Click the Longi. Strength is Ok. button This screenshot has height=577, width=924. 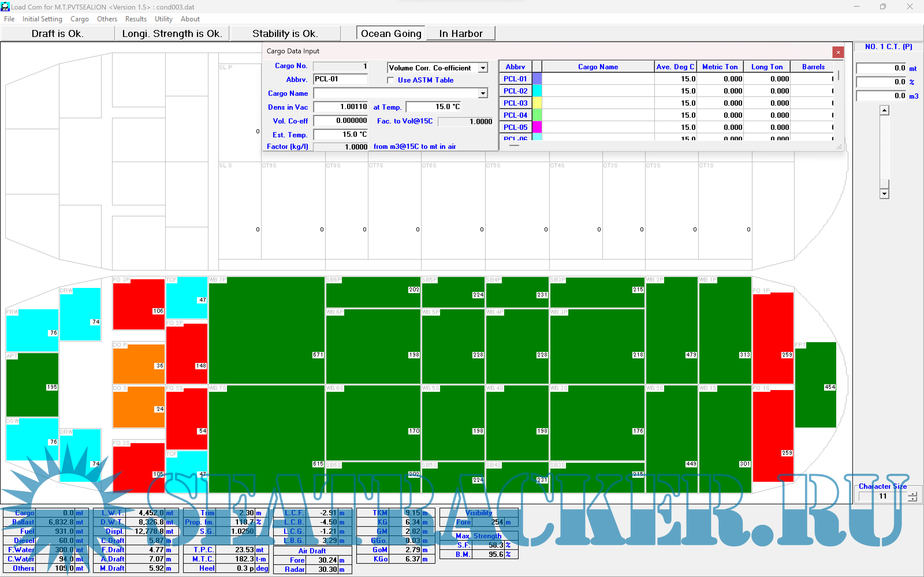click(172, 33)
